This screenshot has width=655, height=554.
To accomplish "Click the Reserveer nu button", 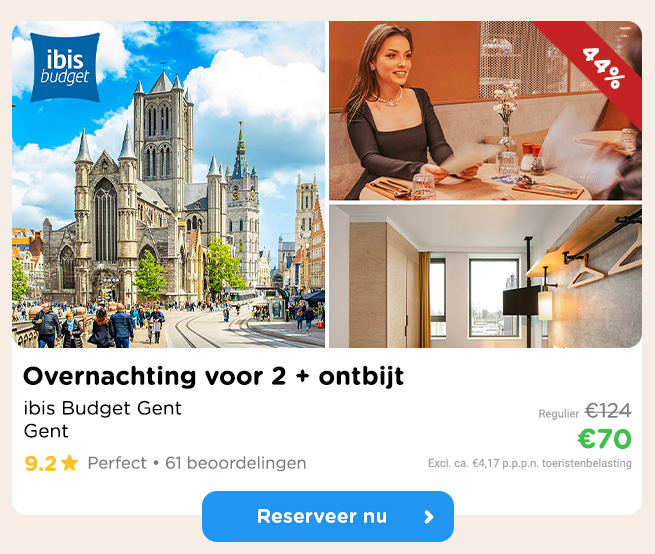I will coord(328,516).
